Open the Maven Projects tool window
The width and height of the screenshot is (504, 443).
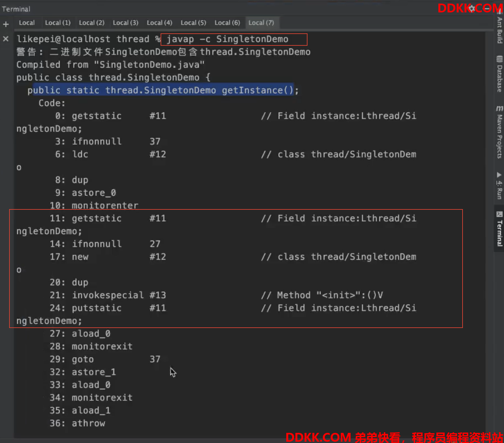[x=499, y=132]
